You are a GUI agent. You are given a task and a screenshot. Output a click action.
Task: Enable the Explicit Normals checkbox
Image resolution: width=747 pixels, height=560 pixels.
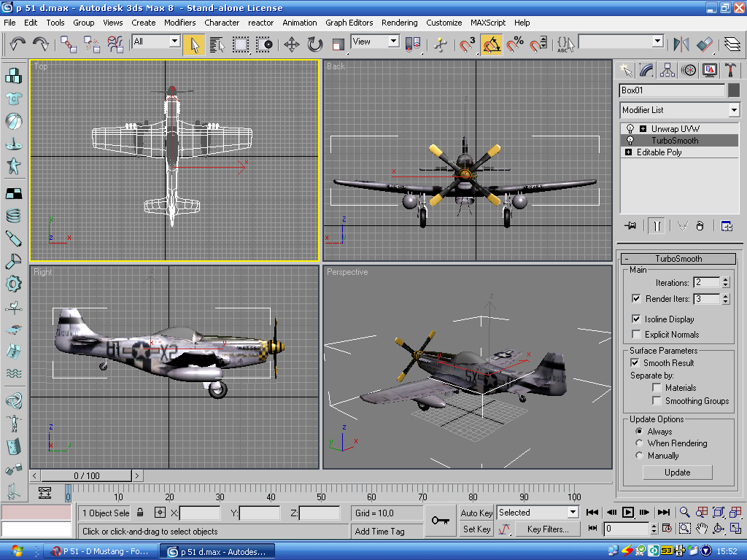(x=635, y=335)
